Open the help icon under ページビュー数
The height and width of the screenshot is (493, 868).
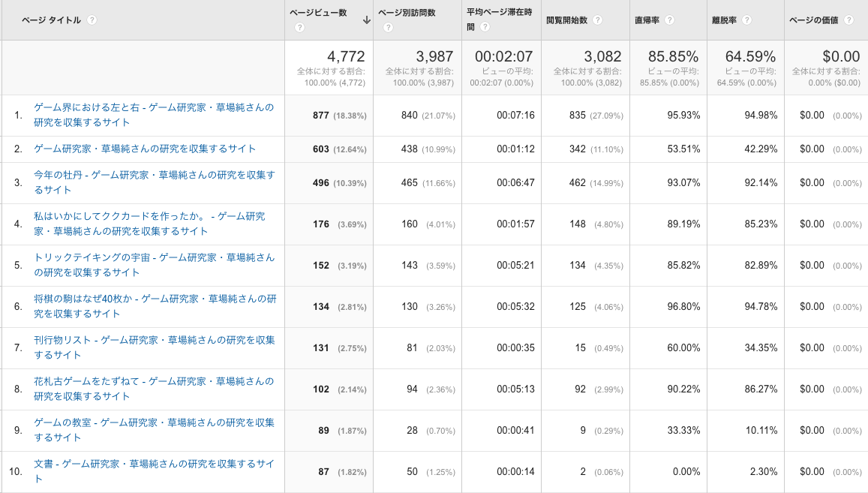pos(299,28)
